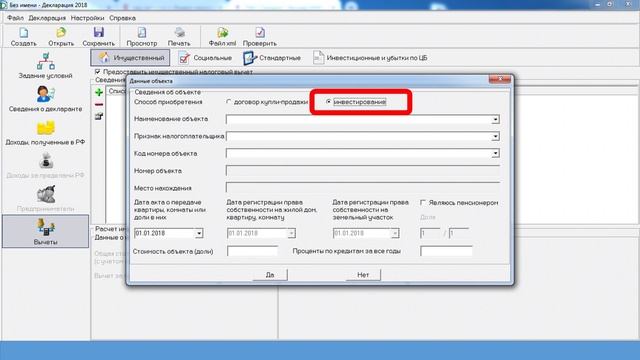Print the declaration with Печать
This screenshot has height=360, width=640.
pyautogui.click(x=179, y=37)
